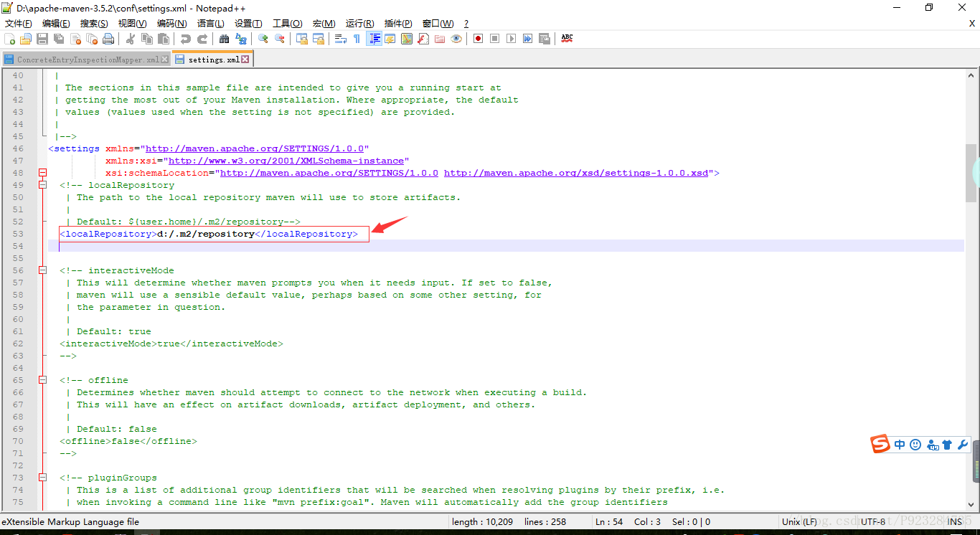The image size is (980, 535).
Task: Click the xmlns SETTINGS/1.0.0 URL on line 46
Action: coord(255,148)
